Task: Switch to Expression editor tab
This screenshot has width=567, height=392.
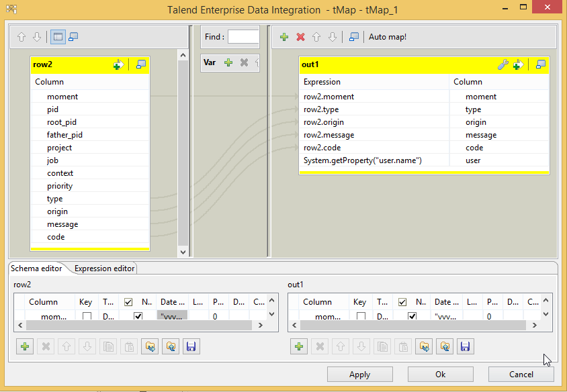Action: coord(105,268)
